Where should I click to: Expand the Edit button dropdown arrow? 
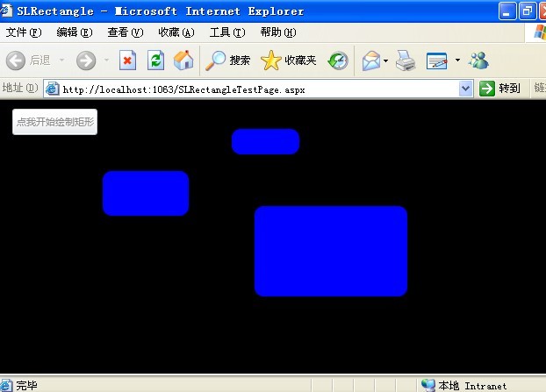click(x=457, y=61)
